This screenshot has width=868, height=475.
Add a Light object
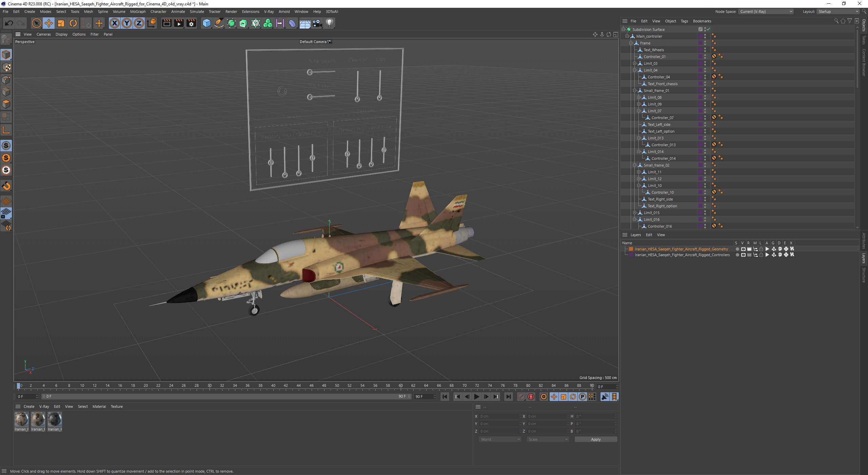pyautogui.click(x=329, y=23)
